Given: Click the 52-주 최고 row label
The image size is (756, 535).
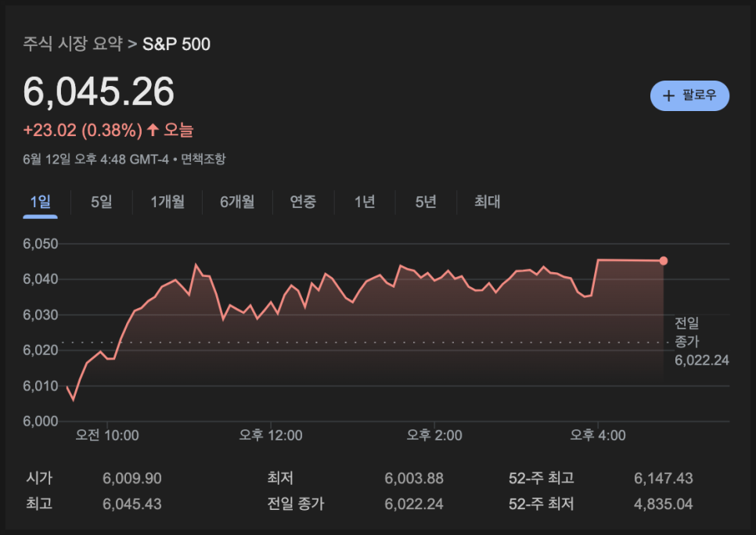Looking at the screenshot, I should (x=542, y=478).
